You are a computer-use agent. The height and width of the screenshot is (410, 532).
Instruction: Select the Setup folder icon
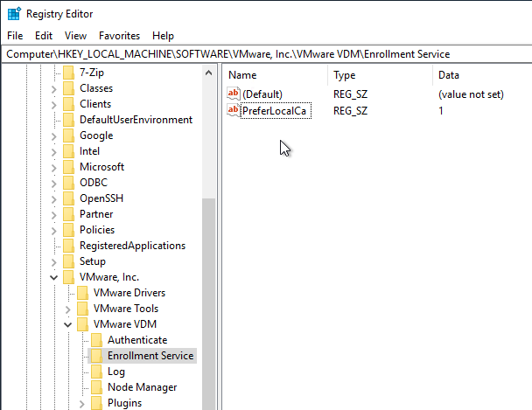click(x=68, y=261)
